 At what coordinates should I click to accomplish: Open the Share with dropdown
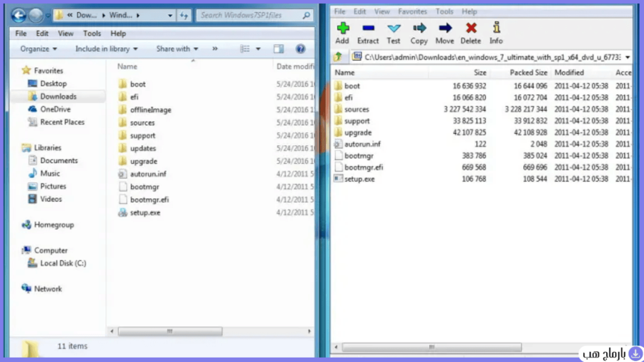click(x=177, y=49)
